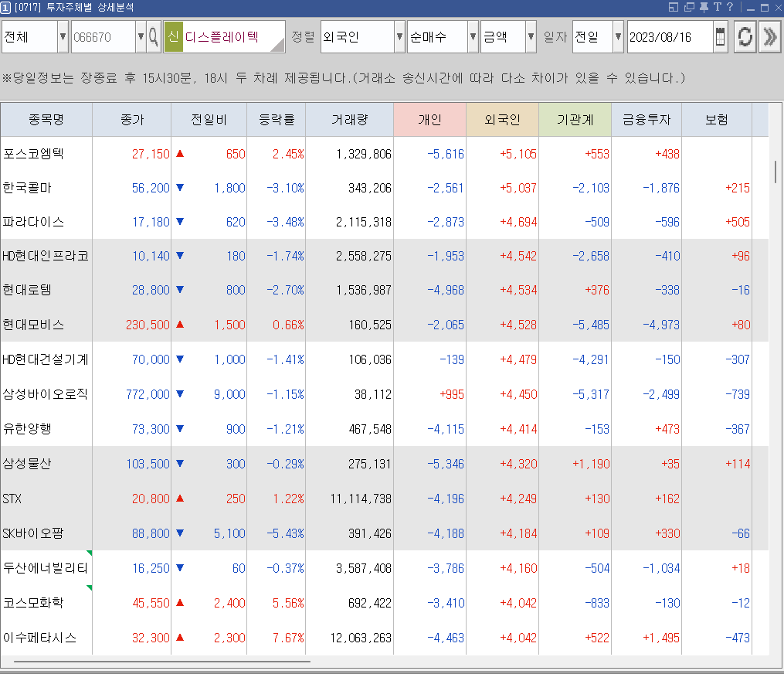The height and width of the screenshot is (674, 784).
Task: Click foreign net buy +5,105 cell
Action: coord(518,154)
